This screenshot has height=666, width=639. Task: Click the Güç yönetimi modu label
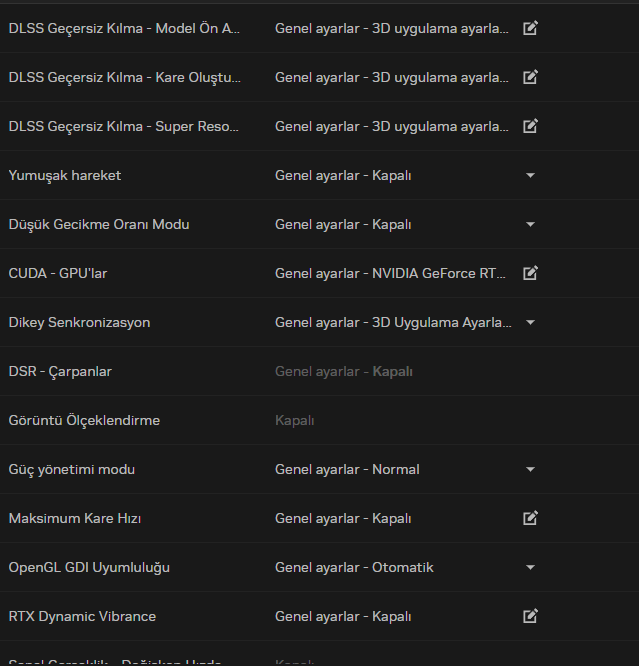point(72,469)
